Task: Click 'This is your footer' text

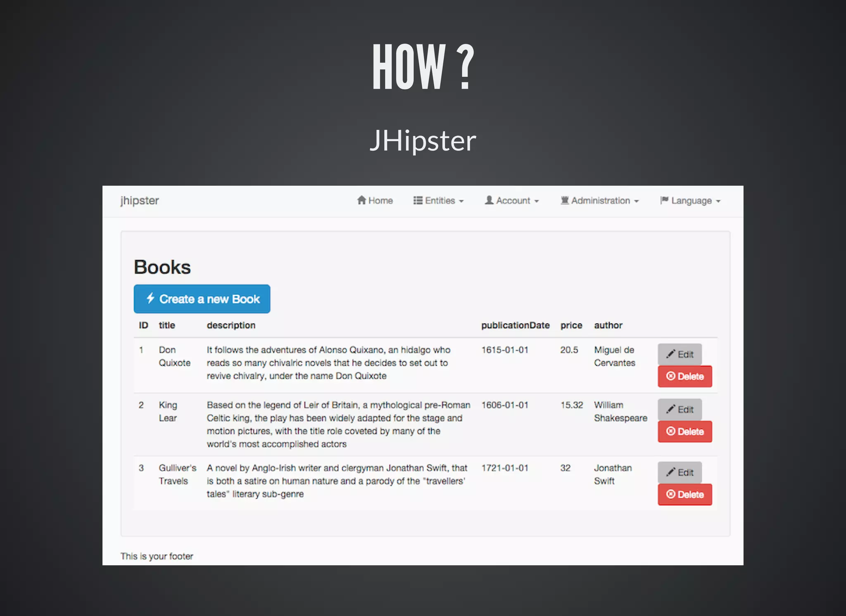Action: [157, 557]
